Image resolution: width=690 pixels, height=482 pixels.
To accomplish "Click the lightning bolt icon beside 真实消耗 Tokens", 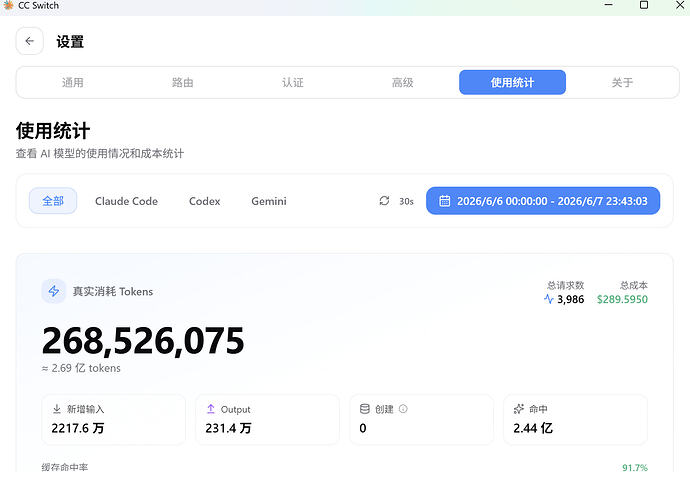I will [x=54, y=291].
